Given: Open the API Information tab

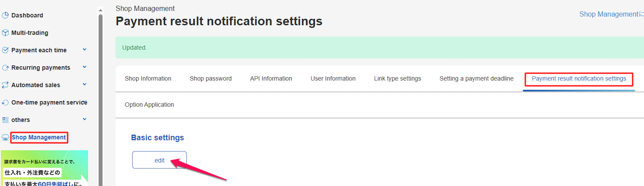Looking at the screenshot, I should 271,79.
